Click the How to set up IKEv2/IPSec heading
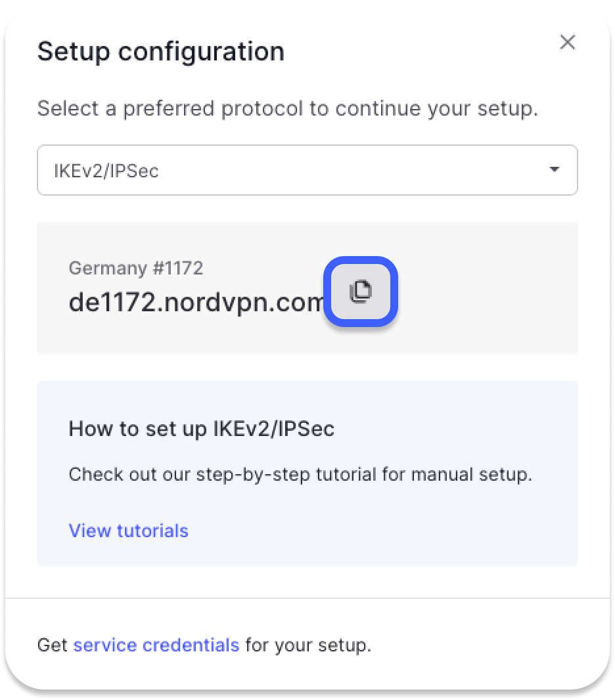This screenshot has height=700, width=615. pos(201,429)
